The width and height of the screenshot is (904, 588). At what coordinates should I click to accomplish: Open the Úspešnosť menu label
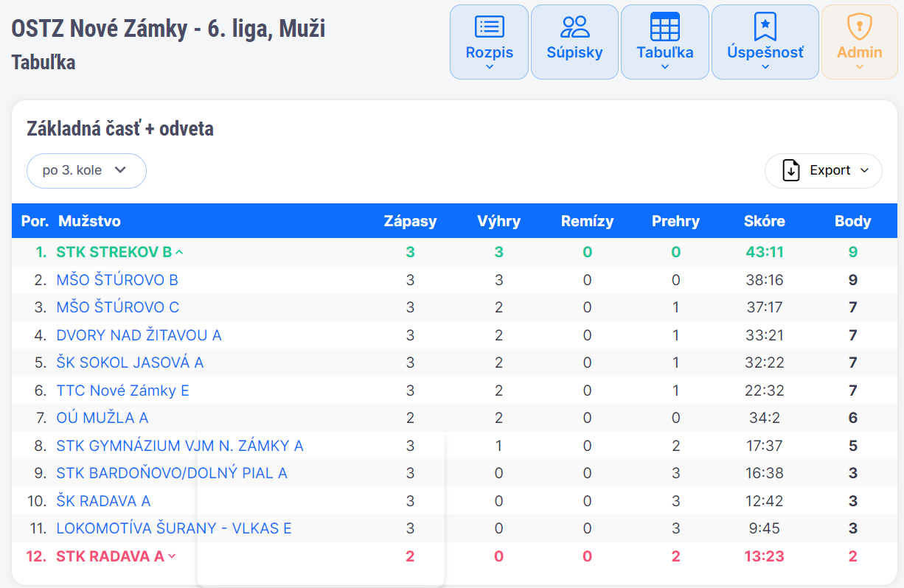(x=765, y=52)
